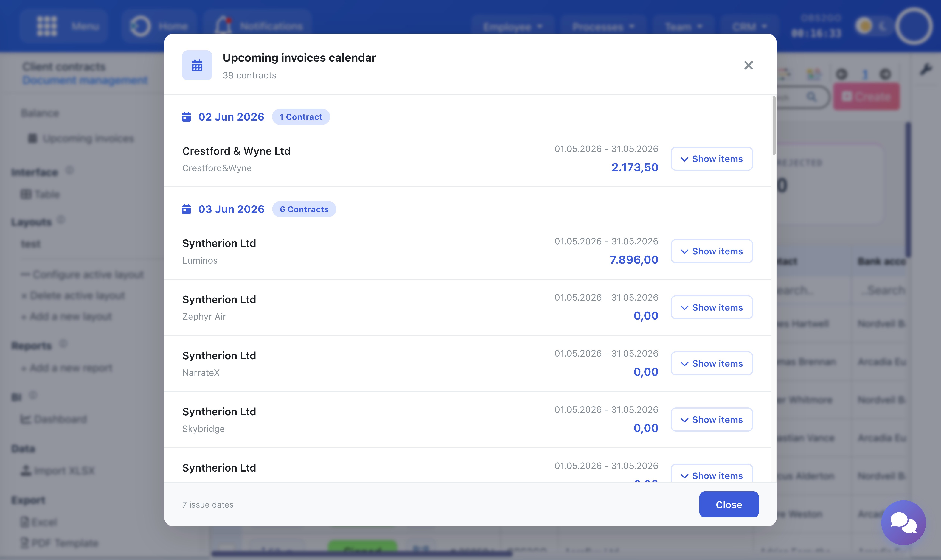Export to Excel from sidebar

[x=38, y=522]
